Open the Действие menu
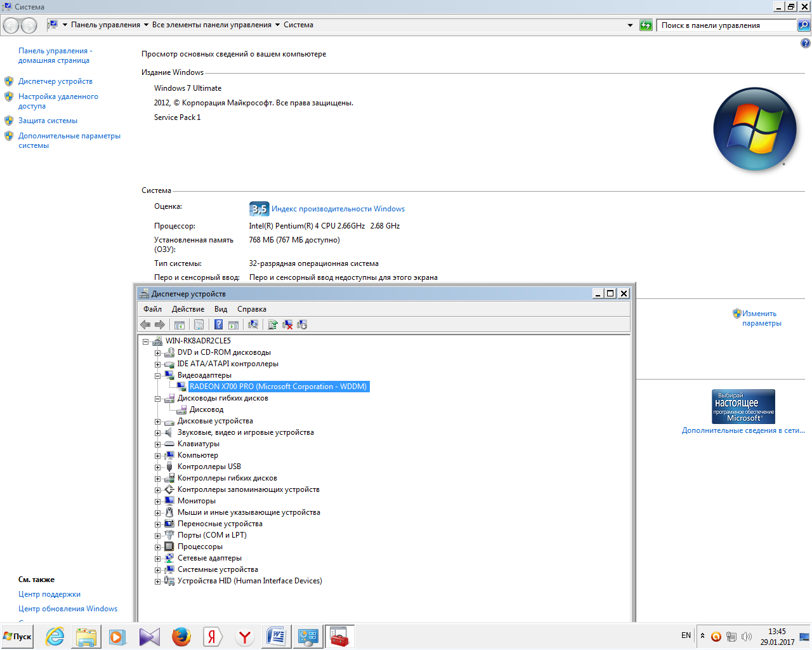This screenshot has width=812, height=650. coord(188,309)
